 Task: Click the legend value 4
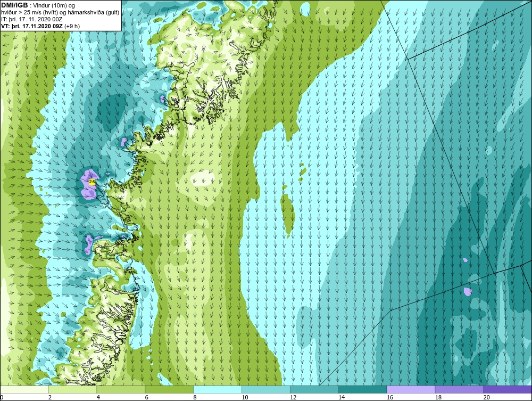pos(98,397)
